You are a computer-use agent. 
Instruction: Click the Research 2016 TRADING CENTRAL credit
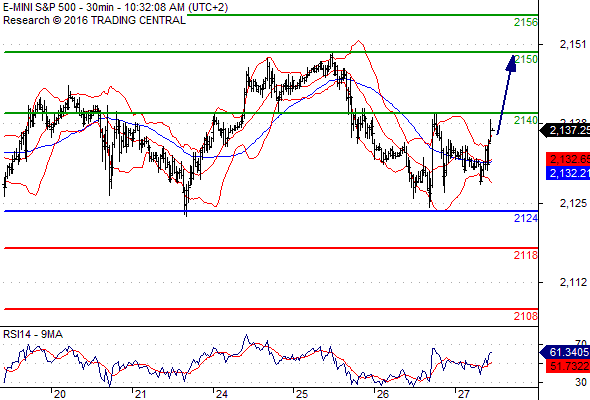(x=94, y=20)
